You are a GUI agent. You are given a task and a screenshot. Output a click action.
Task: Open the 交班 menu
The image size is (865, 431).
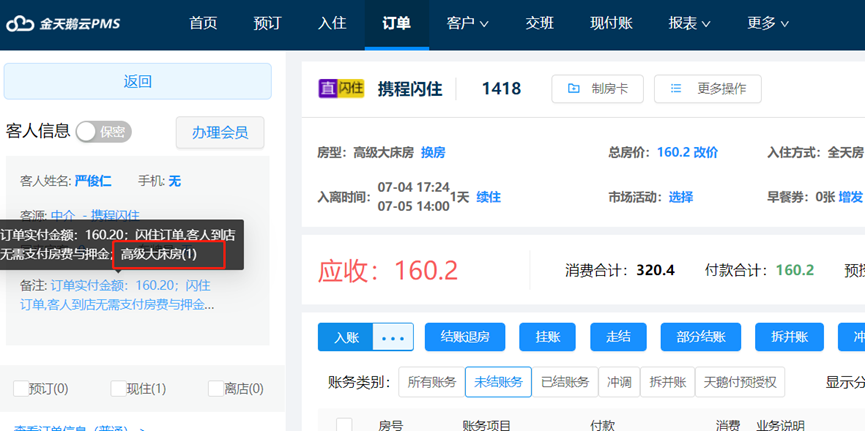pyautogui.click(x=539, y=24)
